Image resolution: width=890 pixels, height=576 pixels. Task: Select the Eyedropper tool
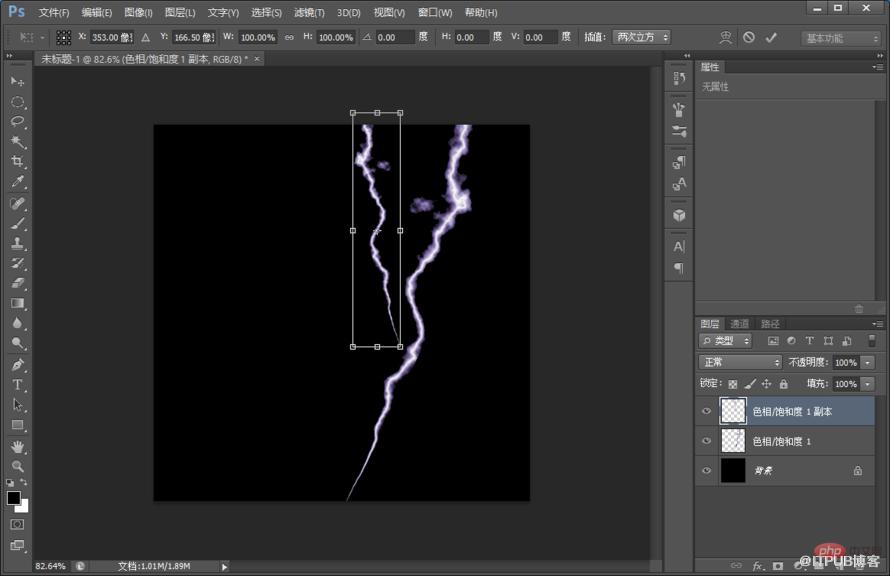tap(18, 182)
